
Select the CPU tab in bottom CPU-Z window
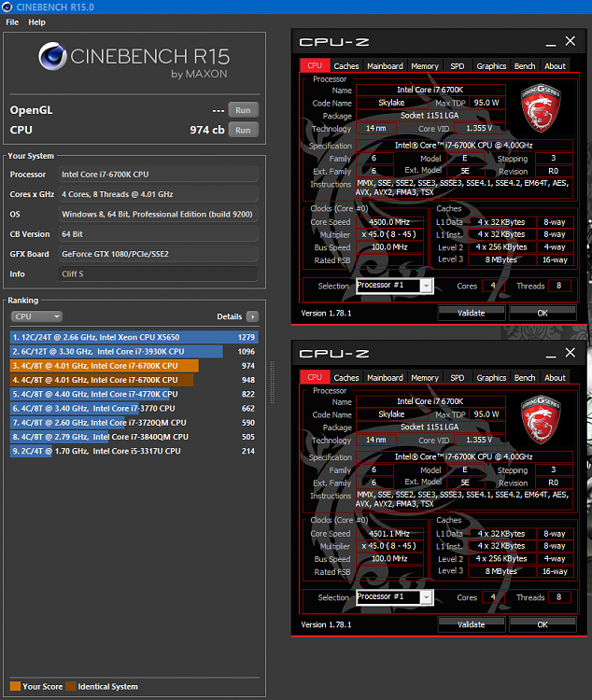pos(315,377)
